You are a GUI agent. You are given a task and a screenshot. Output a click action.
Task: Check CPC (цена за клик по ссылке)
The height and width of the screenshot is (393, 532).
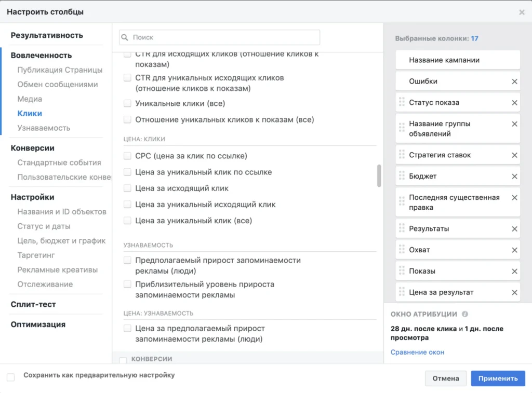(x=127, y=156)
